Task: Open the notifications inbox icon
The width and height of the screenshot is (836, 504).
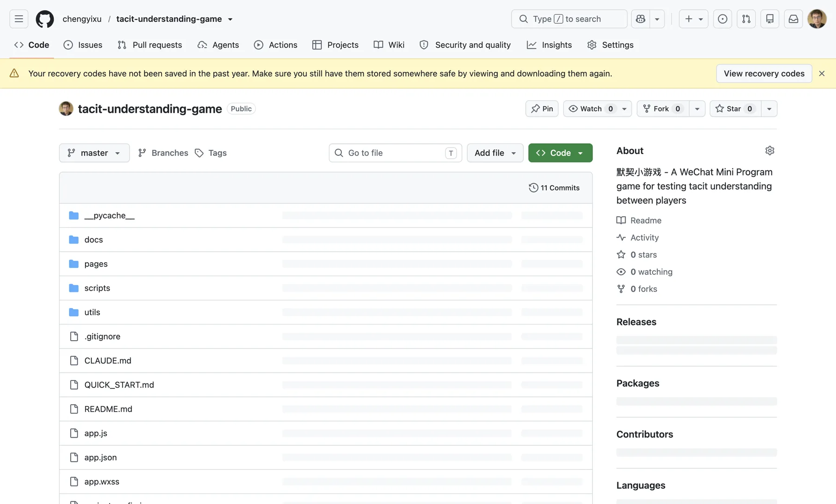Action: [794, 19]
